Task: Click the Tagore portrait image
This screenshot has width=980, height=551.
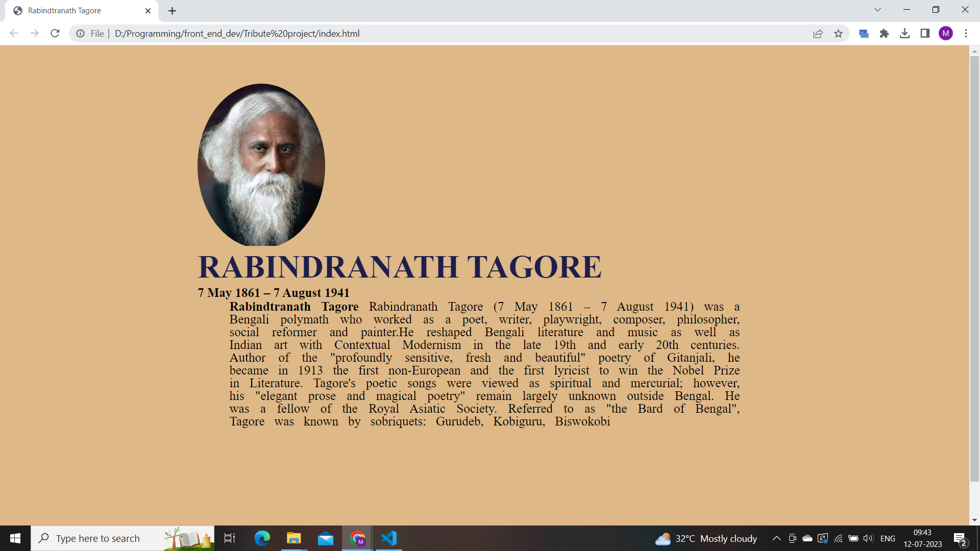Action: click(x=261, y=165)
